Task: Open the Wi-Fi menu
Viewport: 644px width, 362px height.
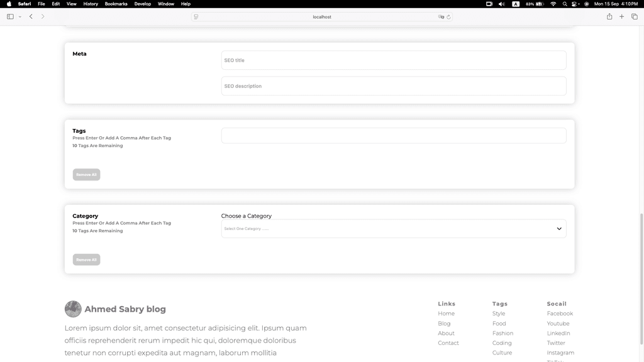Action: pos(553,4)
